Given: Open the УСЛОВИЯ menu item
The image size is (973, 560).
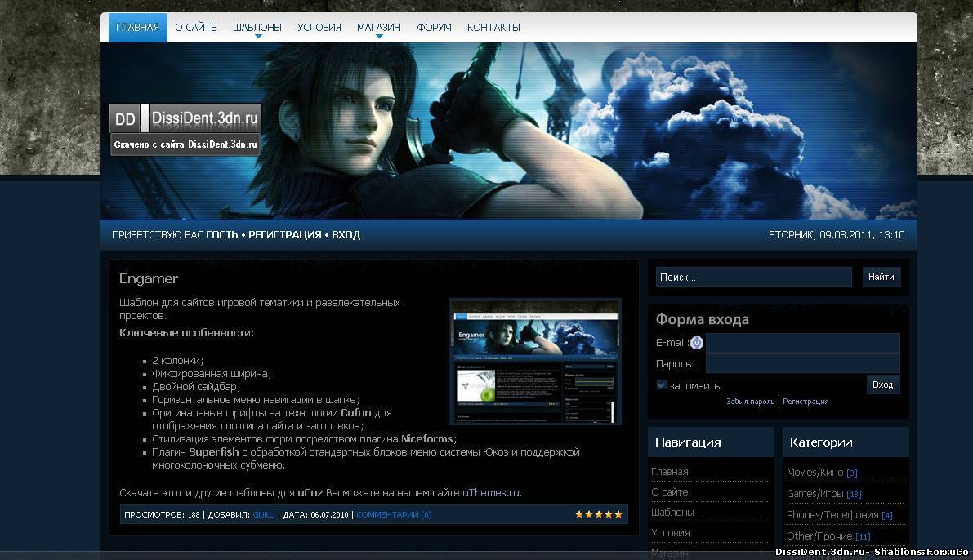Looking at the screenshot, I should click(x=319, y=27).
